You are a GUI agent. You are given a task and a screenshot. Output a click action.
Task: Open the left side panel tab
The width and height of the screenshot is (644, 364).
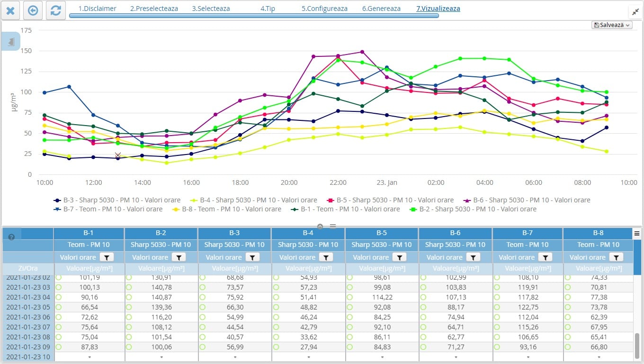coord(11,42)
